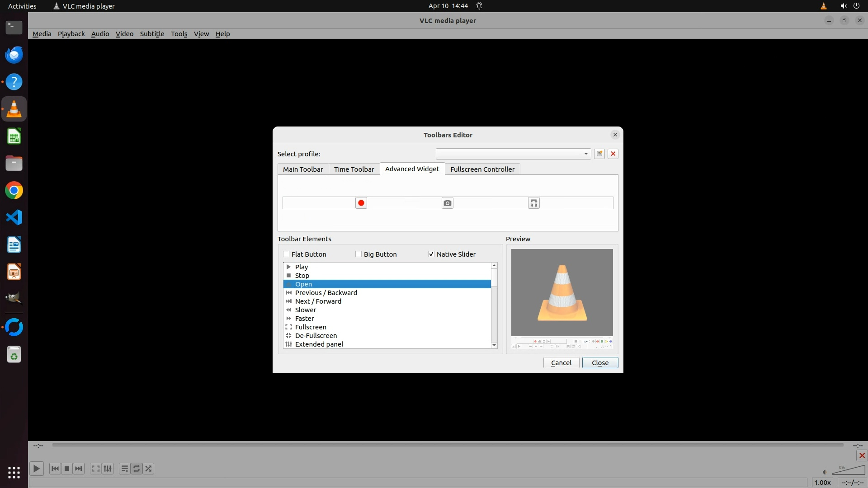868x488 pixels.
Task: Enable the Big Button checkbox
Action: [x=359, y=254]
